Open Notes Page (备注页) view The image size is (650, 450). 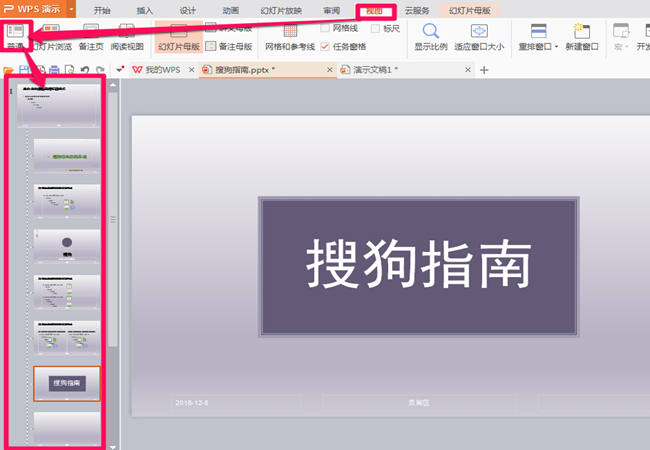(x=91, y=36)
